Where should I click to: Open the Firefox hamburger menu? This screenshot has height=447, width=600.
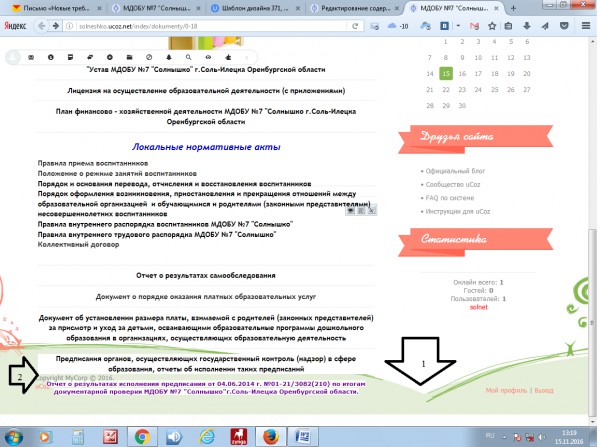click(x=586, y=26)
